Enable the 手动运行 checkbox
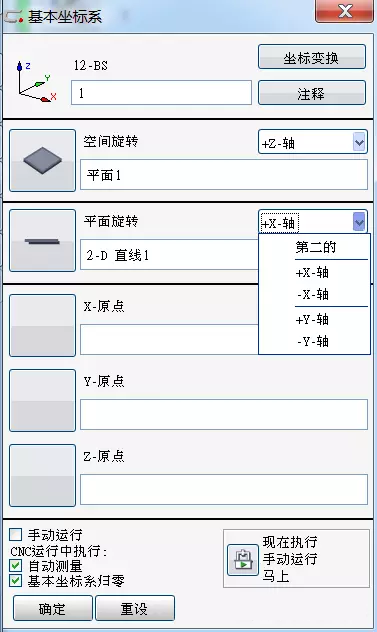 pyautogui.click(x=16, y=535)
